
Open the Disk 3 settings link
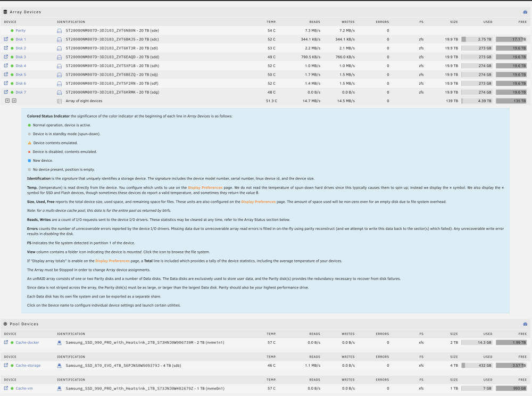pos(21,57)
